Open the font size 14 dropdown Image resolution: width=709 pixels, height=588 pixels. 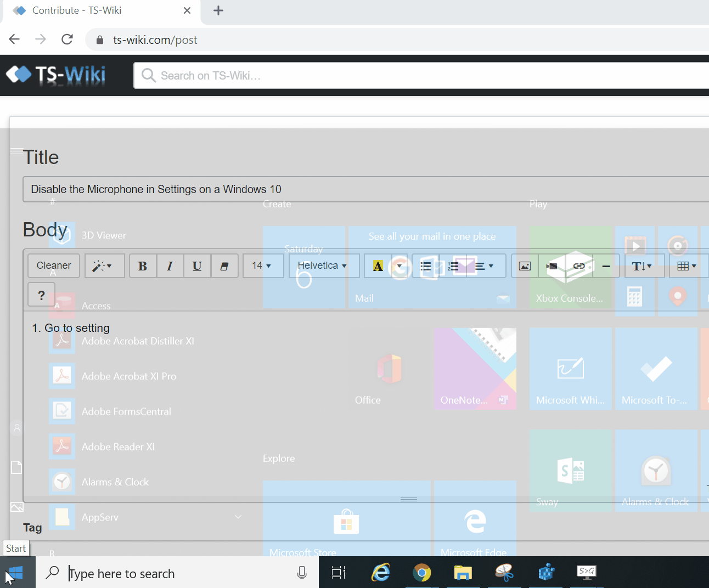pos(262,266)
